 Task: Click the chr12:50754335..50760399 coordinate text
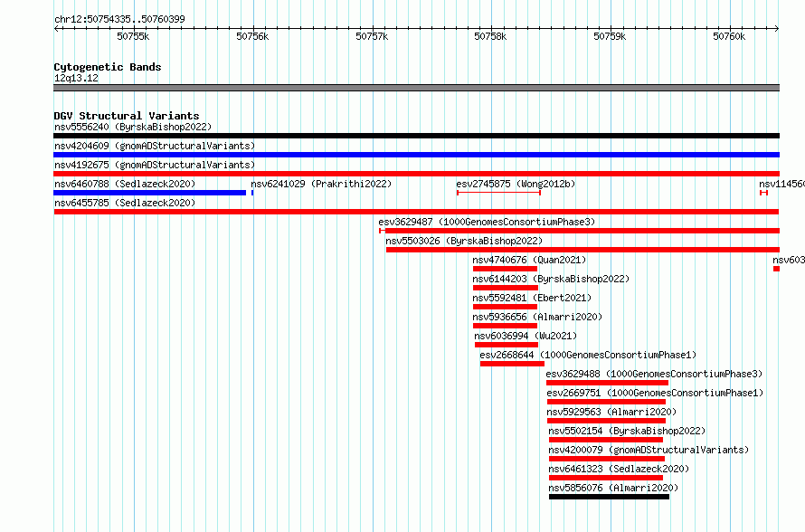click(119, 19)
